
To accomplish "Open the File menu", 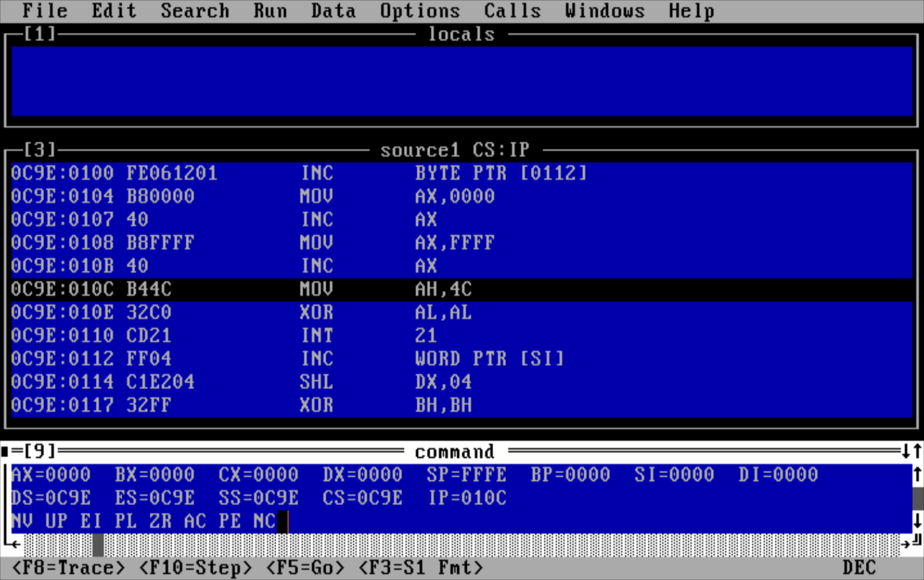I will (x=45, y=11).
